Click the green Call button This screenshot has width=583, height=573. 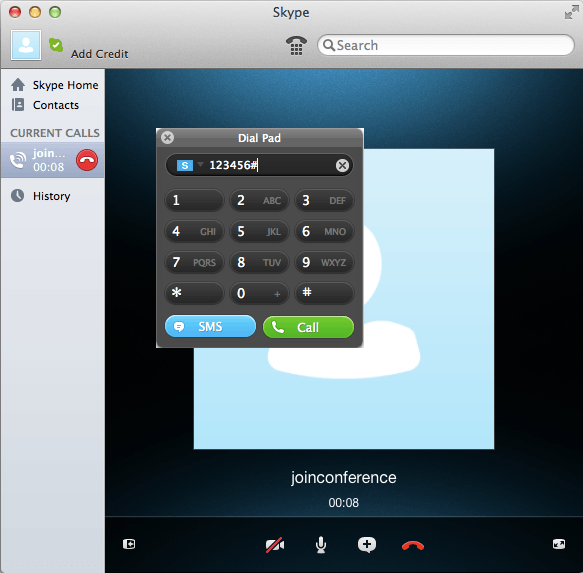308,327
